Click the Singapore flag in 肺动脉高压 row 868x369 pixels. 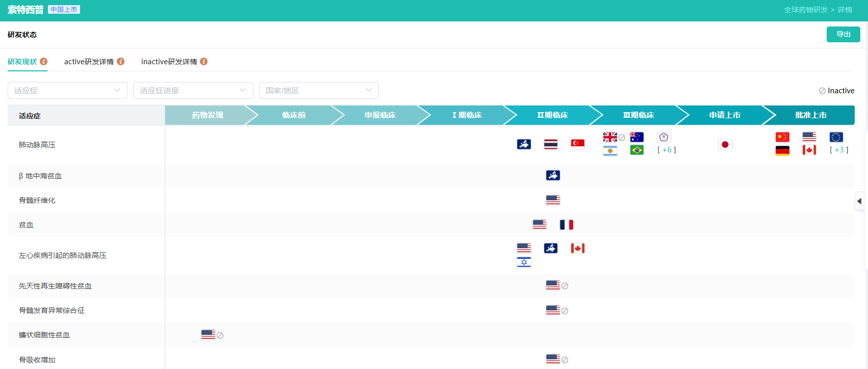578,144
